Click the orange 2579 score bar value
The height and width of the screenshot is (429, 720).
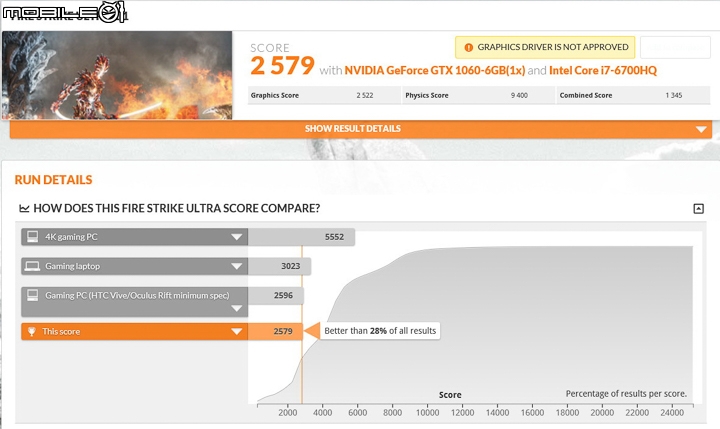283,331
